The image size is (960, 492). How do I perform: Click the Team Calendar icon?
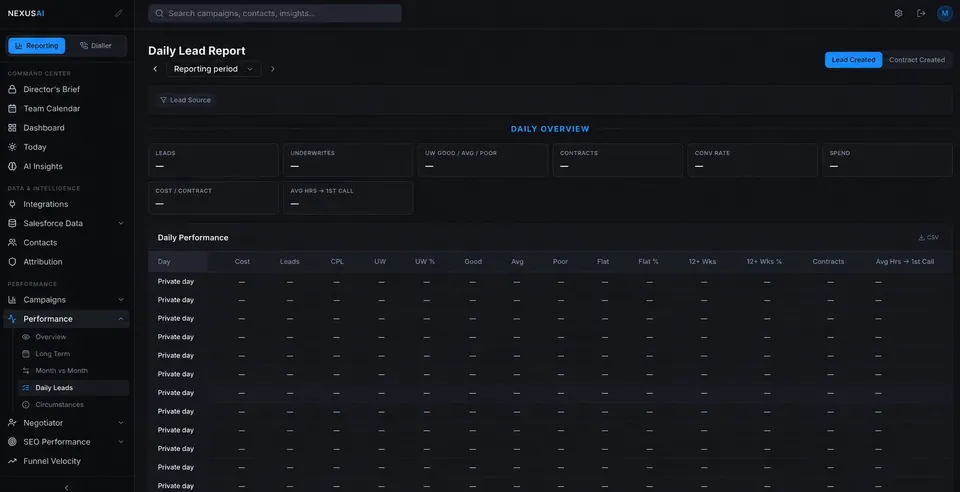click(x=12, y=108)
